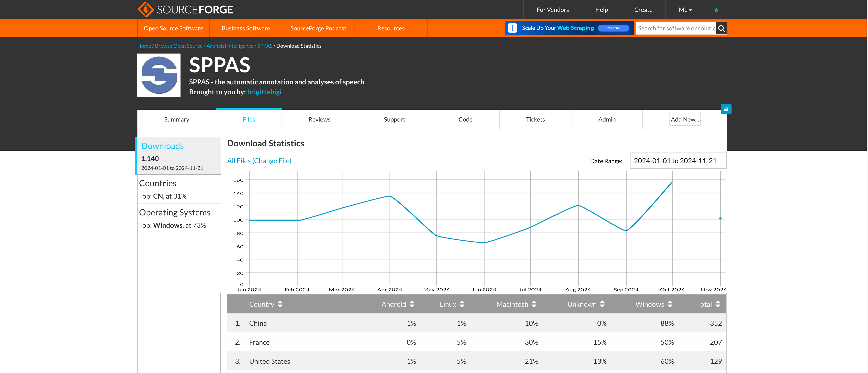This screenshot has width=868, height=373.
Task: Switch to the Summary tab
Action: [x=177, y=119]
